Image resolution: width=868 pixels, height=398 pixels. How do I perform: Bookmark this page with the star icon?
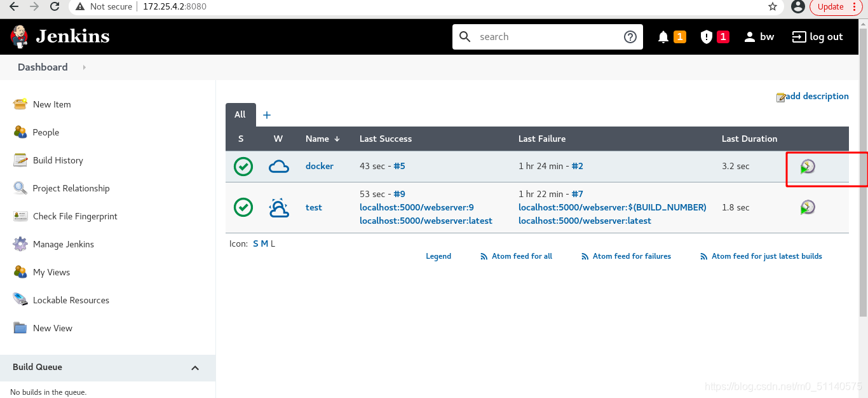[773, 6]
